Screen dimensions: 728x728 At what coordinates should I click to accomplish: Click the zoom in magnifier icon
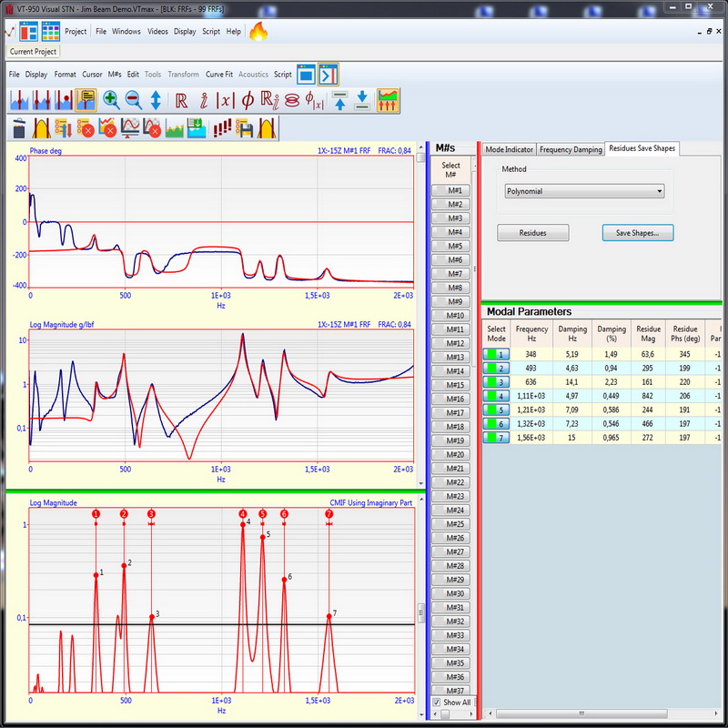tap(111, 100)
